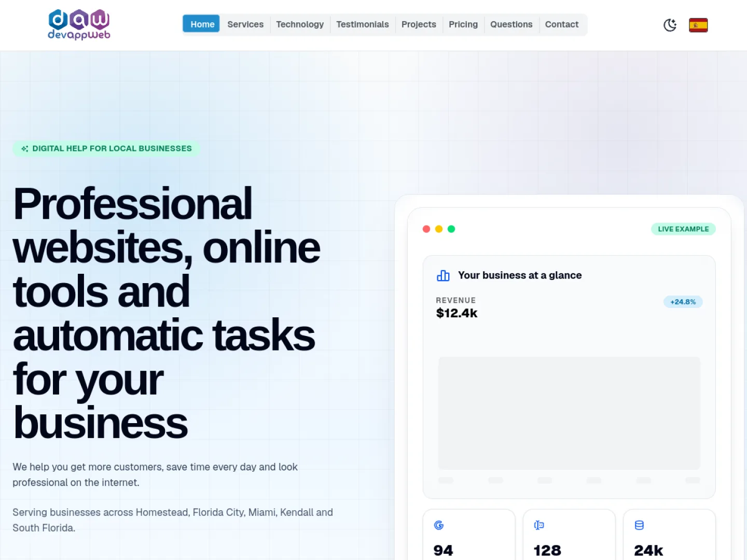Open the Contact nav link
Image resolution: width=747 pixels, height=560 pixels.
tap(562, 24)
